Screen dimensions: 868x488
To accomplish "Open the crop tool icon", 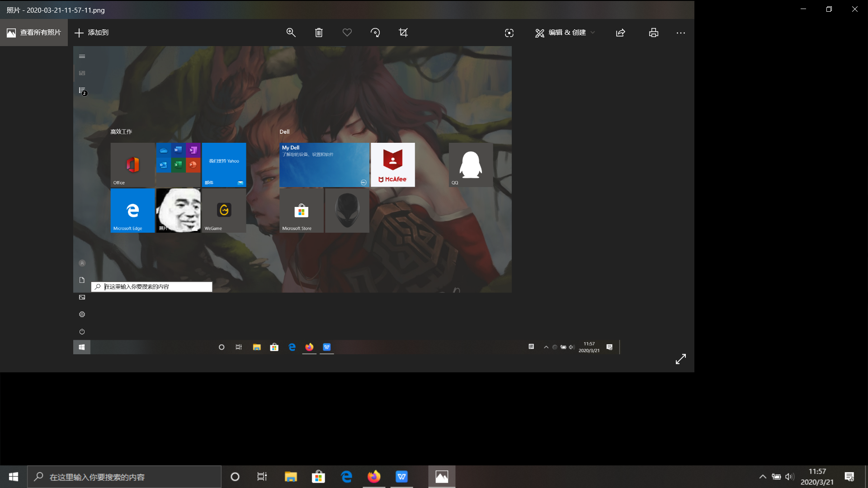I will tap(403, 33).
